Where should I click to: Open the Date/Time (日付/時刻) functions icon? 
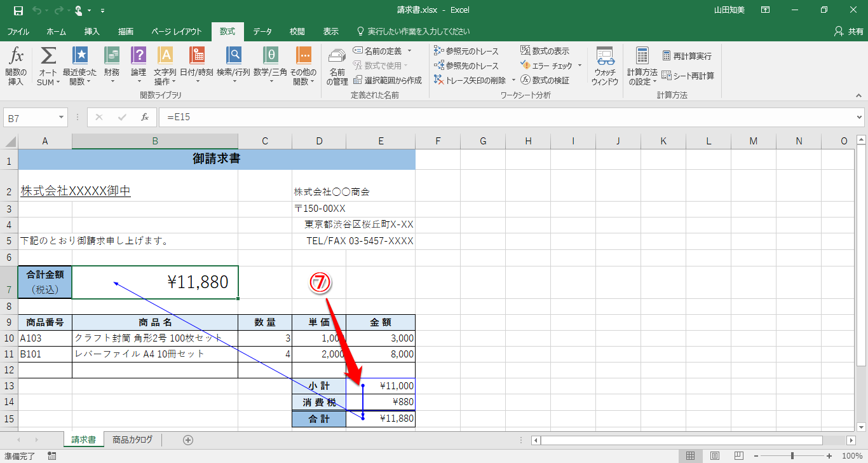coord(197,56)
